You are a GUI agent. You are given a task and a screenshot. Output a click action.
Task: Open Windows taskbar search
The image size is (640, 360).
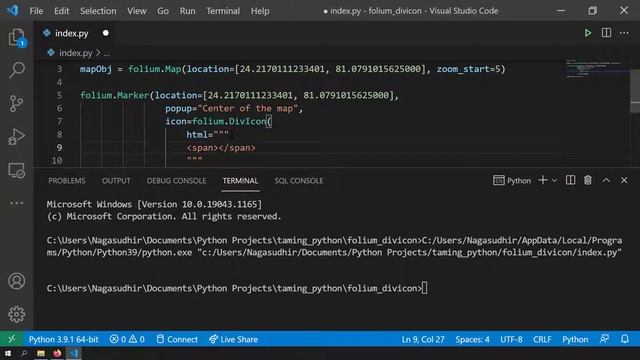click(24, 353)
